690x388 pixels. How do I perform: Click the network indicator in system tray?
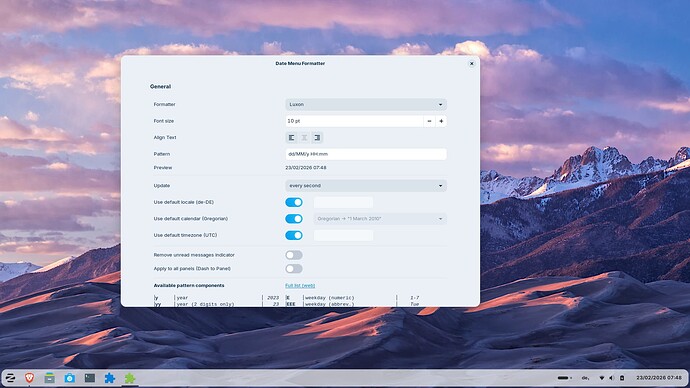click(602, 378)
